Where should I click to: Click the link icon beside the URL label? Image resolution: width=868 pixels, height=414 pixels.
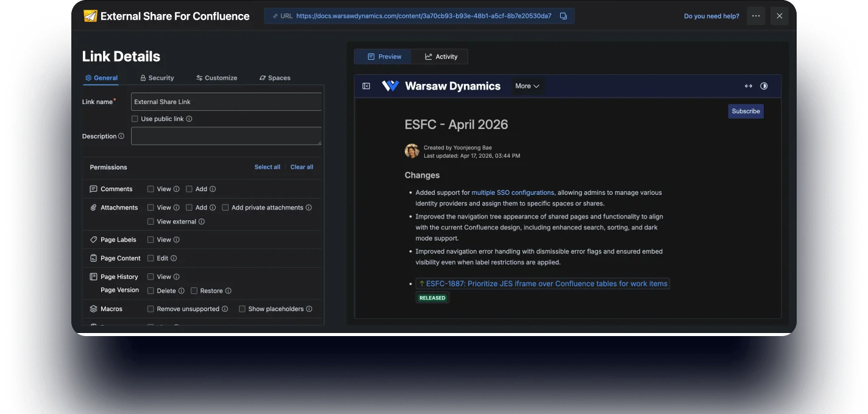275,16
